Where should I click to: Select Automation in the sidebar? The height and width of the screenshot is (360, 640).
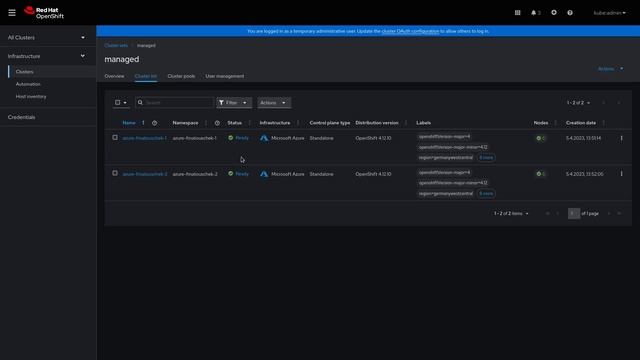(x=28, y=84)
